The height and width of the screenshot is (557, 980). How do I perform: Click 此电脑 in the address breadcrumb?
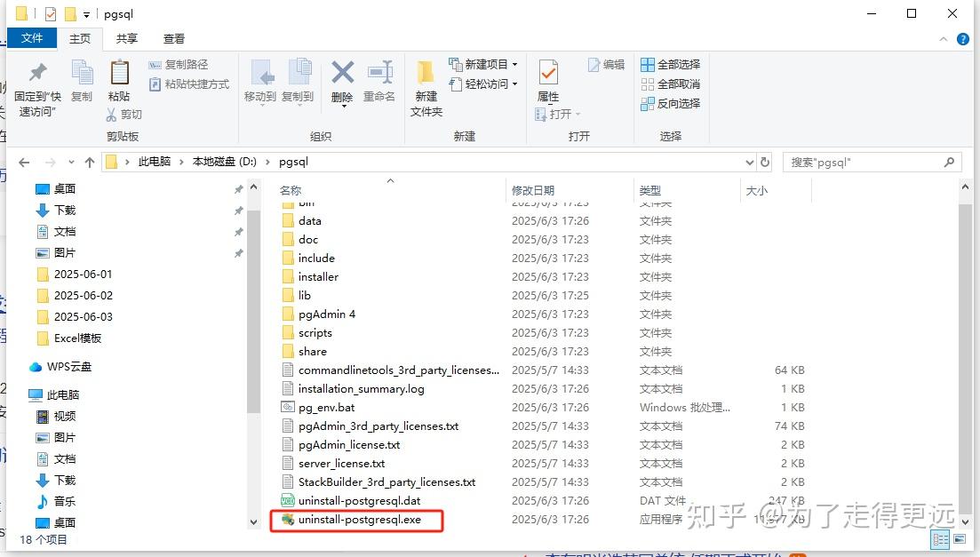point(155,162)
